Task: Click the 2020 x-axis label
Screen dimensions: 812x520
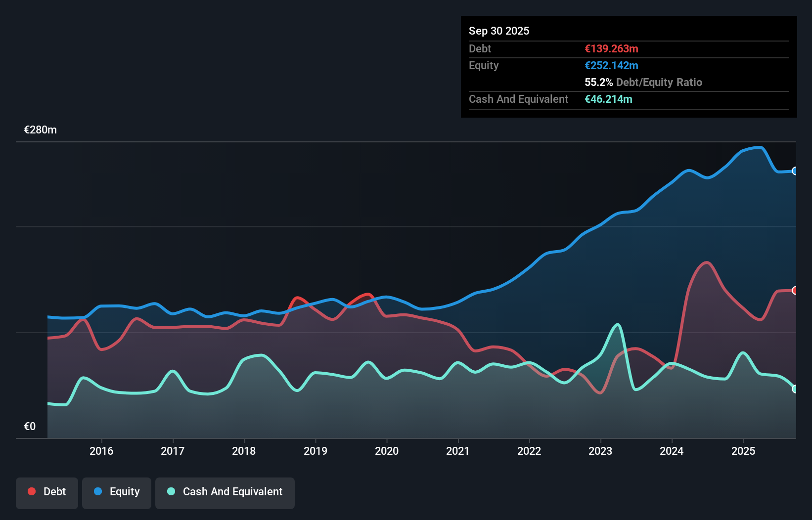Action: 387,451
